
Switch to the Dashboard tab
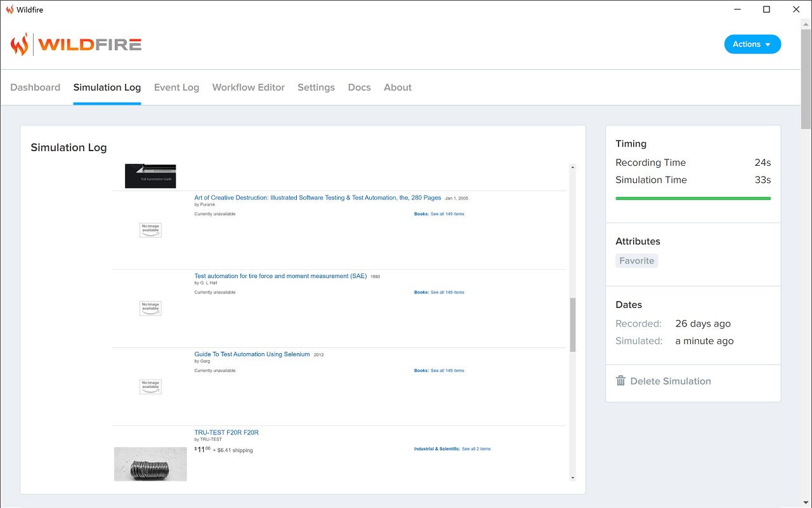tap(36, 88)
